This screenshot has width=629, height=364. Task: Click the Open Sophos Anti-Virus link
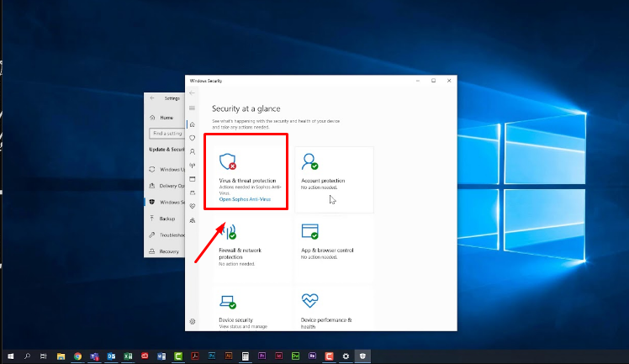pos(245,199)
